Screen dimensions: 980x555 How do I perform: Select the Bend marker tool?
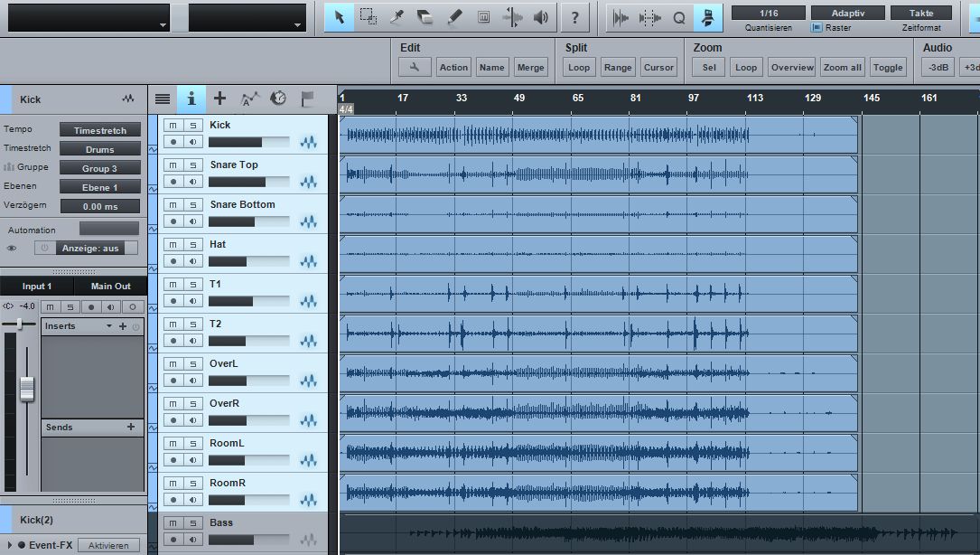click(512, 17)
